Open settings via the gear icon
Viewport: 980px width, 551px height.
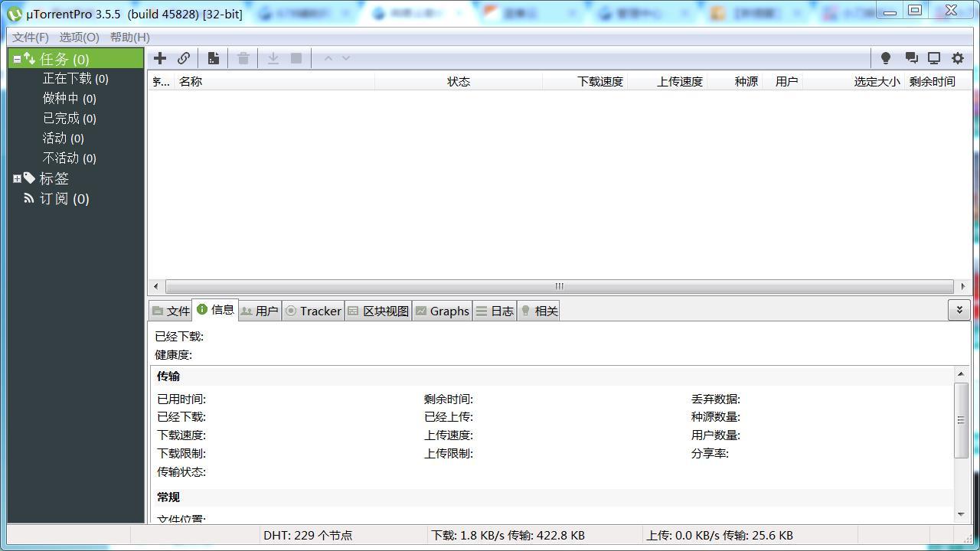click(956, 57)
